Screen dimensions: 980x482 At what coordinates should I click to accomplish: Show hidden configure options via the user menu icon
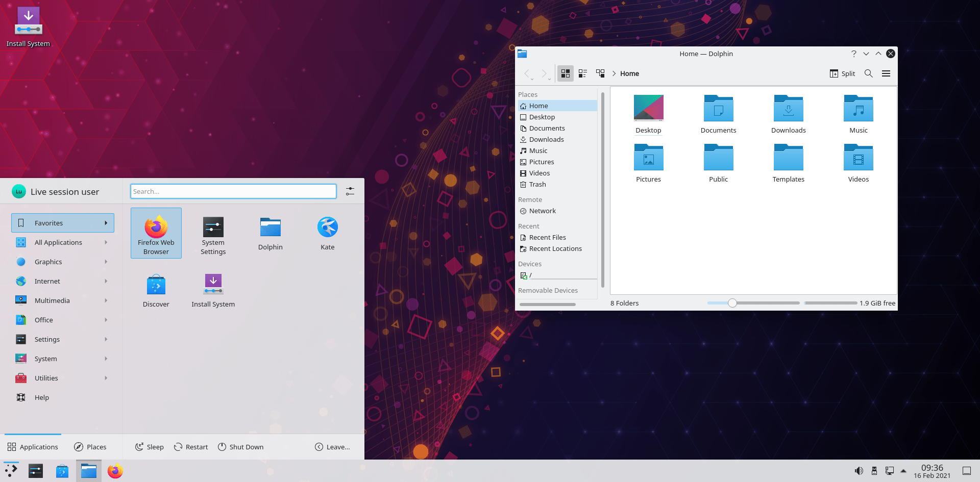tap(350, 191)
